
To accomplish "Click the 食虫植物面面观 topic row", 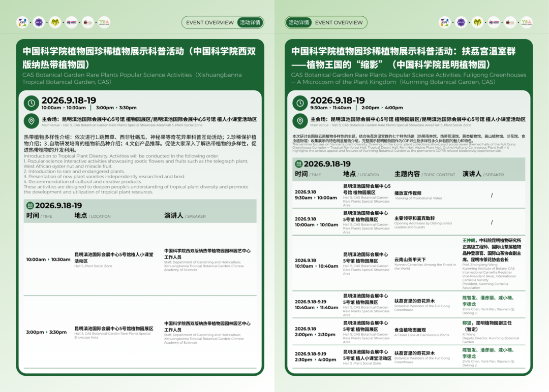I will (409, 332).
